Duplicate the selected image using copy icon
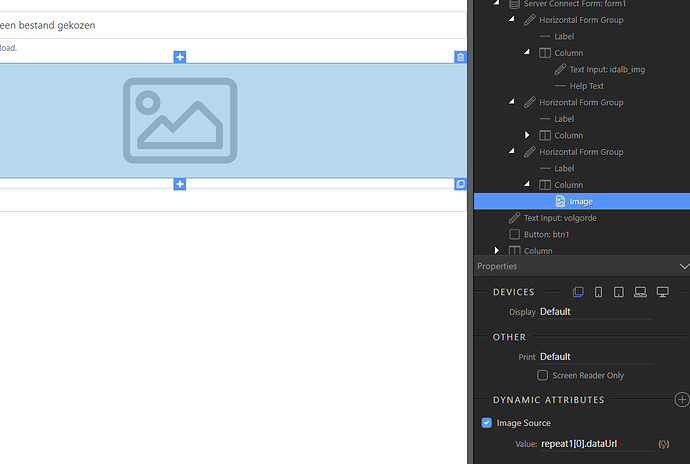Screen dimensions: 690x464 460,184
